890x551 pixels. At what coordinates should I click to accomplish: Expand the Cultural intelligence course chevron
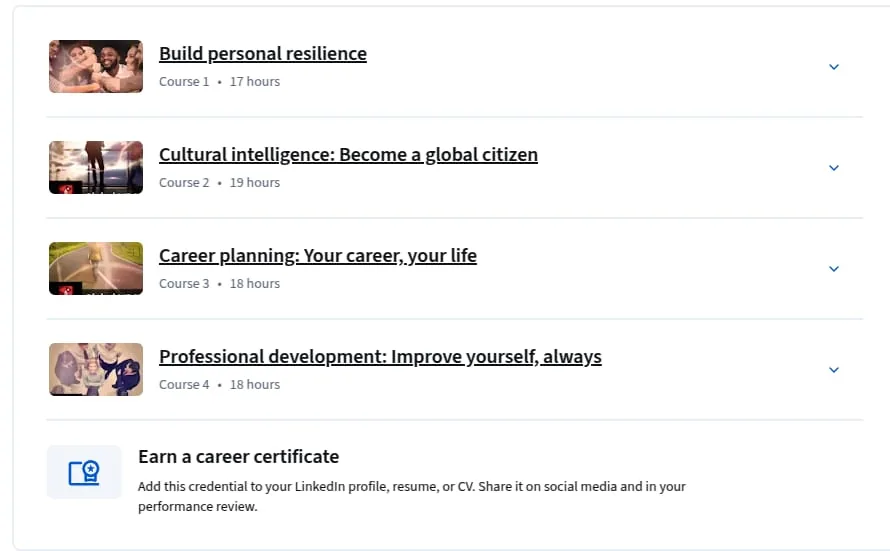(833, 168)
